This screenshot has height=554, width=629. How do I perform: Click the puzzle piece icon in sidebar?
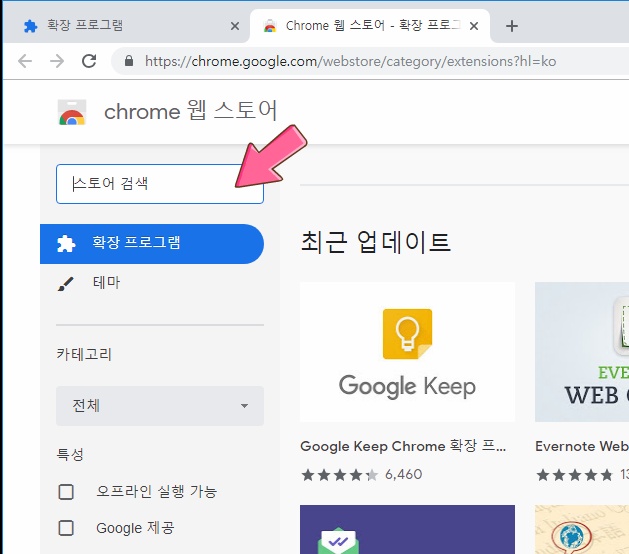pos(66,244)
